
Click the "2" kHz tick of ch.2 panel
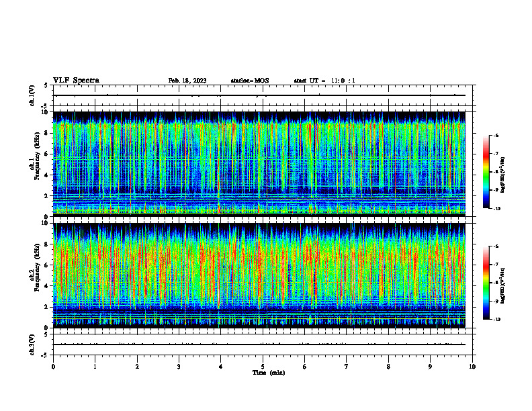coord(46,307)
